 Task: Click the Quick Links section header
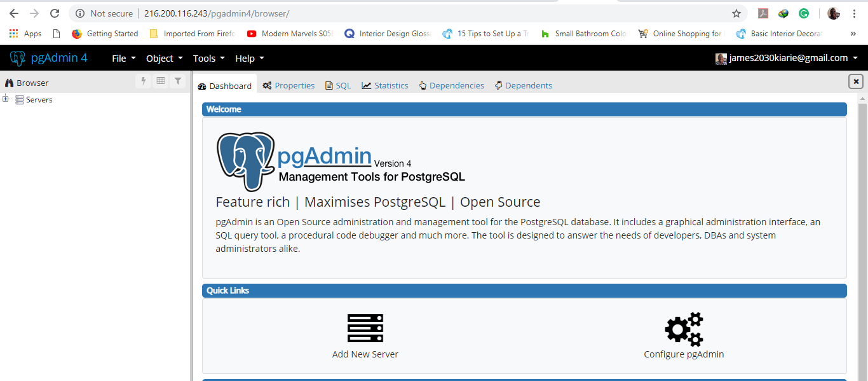click(524, 291)
